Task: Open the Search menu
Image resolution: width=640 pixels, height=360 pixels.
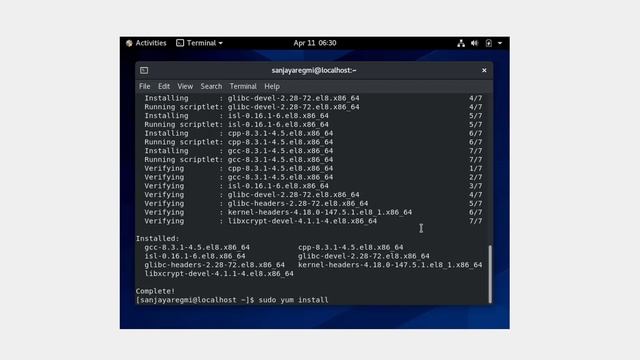Action: [211, 86]
